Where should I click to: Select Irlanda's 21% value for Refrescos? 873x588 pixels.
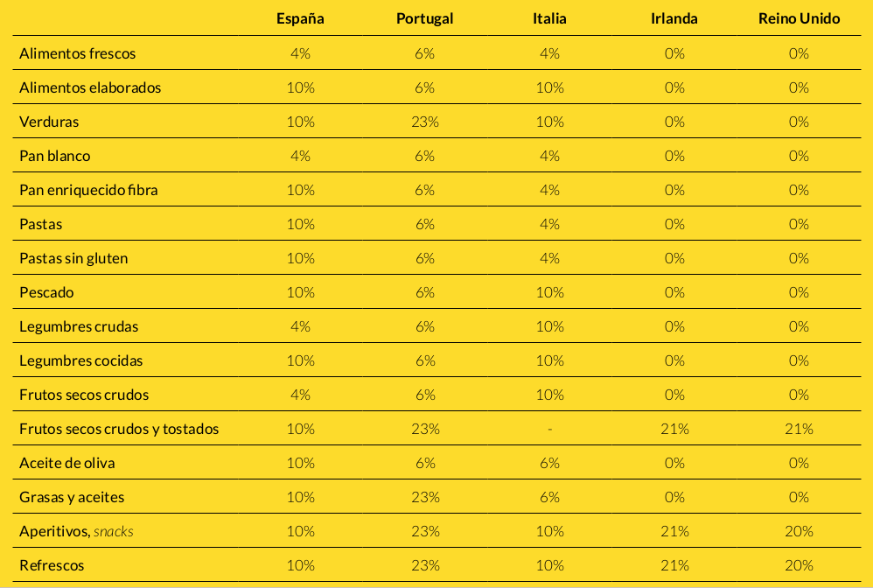[674, 566]
